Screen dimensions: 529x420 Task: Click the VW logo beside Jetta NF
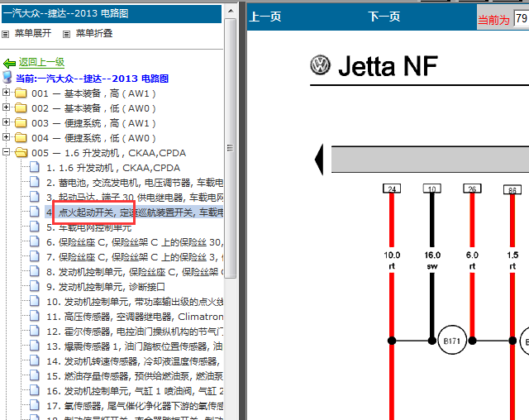point(320,65)
